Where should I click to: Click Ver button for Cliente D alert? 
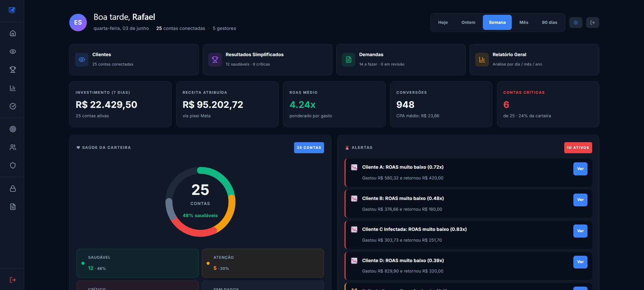[580, 262]
